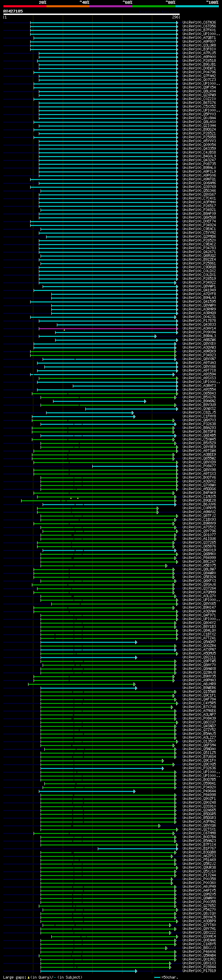
Task: Select label UniRef100_P34923
Action: pyautogui.click(x=199, y=355)
